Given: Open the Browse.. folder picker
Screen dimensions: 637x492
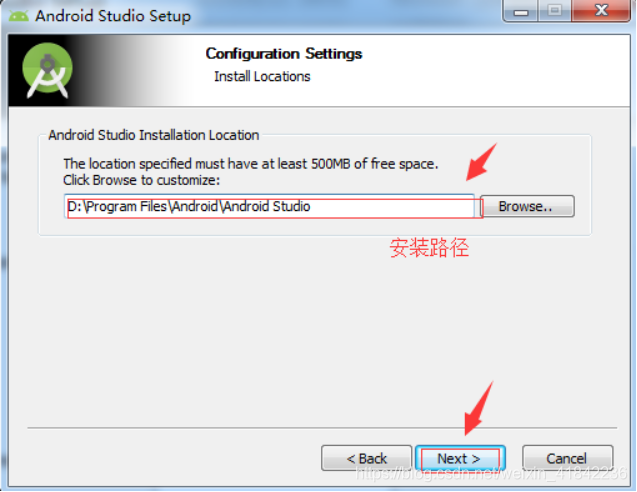Looking at the screenshot, I should tap(527, 206).
